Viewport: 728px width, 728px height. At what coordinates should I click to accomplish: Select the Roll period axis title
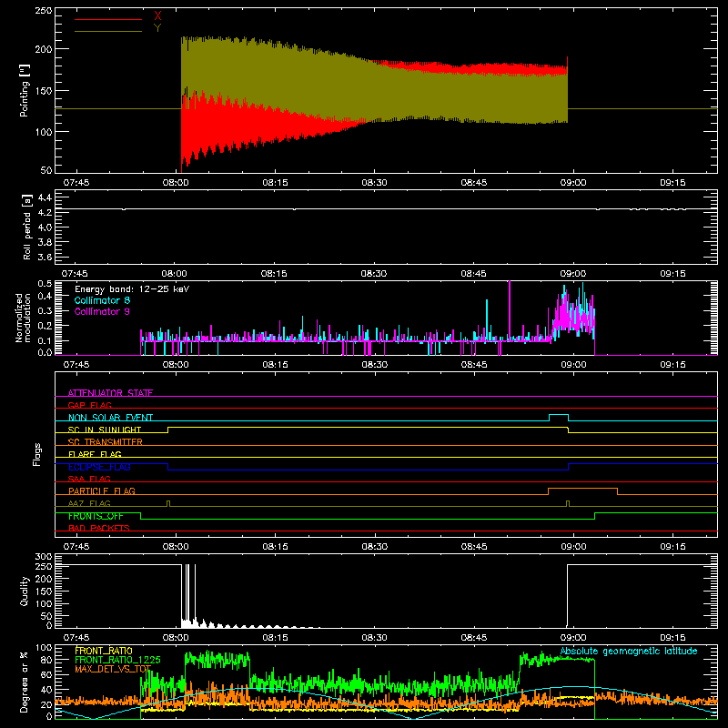click(x=27, y=227)
